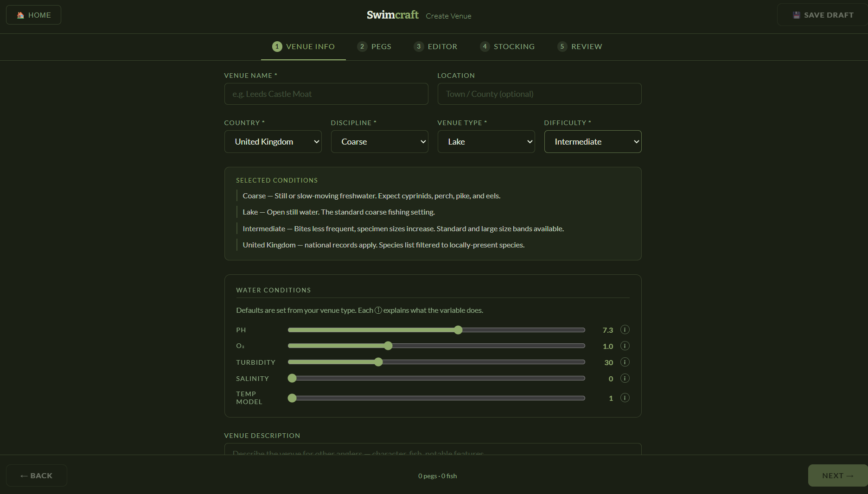The height and width of the screenshot is (494, 868).
Task: Proceed with the Next button
Action: pyautogui.click(x=838, y=475)
